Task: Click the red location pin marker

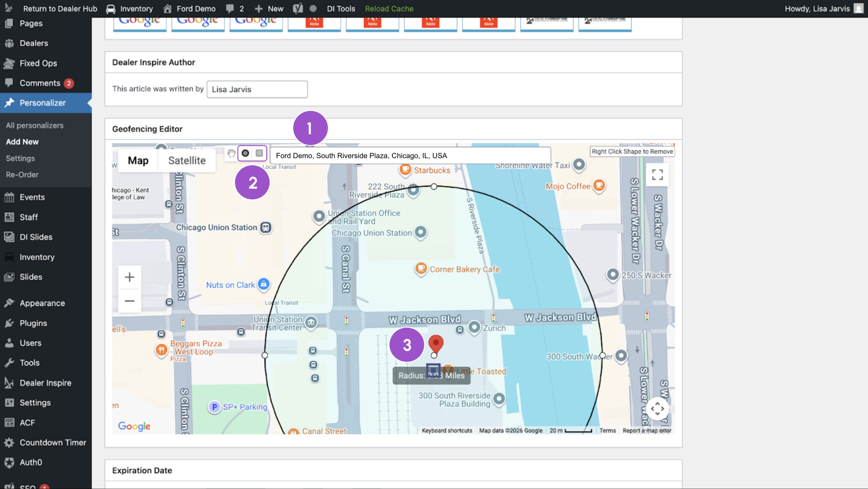Action: pos(436,343)
